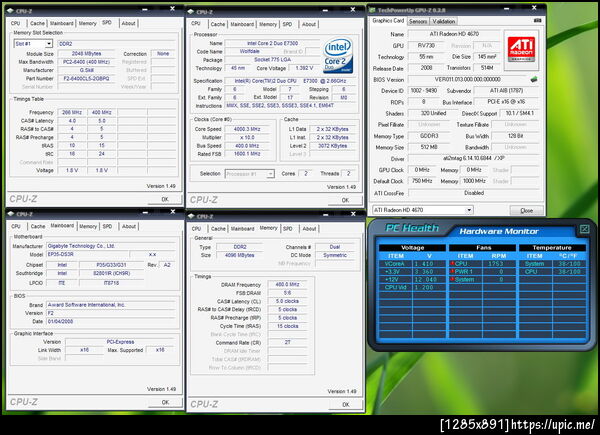Click the title icon of the CPU-Z memory Timings window
This screenshot has height=435, width=600.
[191, 216]
